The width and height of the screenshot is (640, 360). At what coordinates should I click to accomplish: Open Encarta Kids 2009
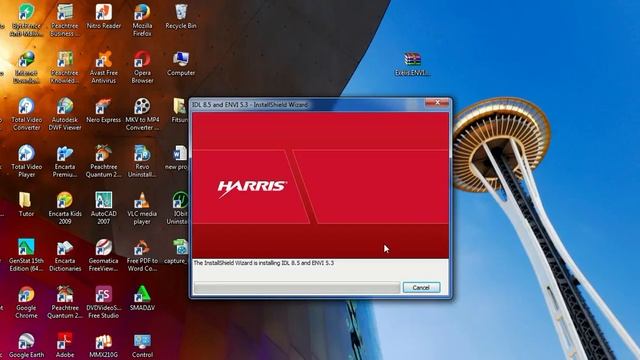tap(64, 208)
